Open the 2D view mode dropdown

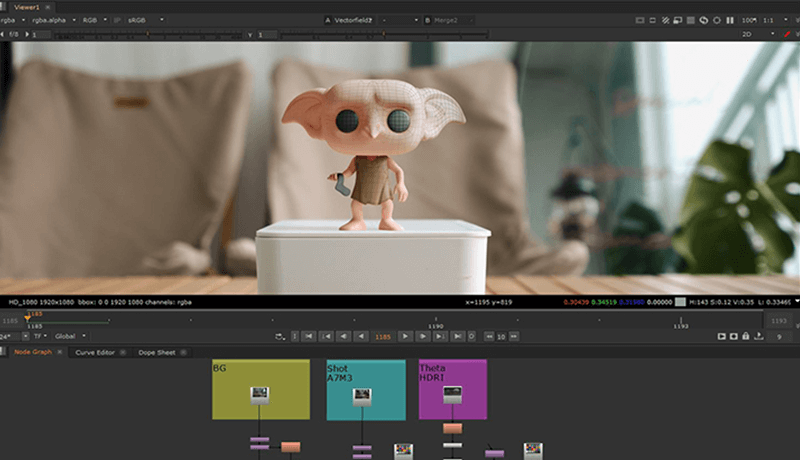[758, 34]
